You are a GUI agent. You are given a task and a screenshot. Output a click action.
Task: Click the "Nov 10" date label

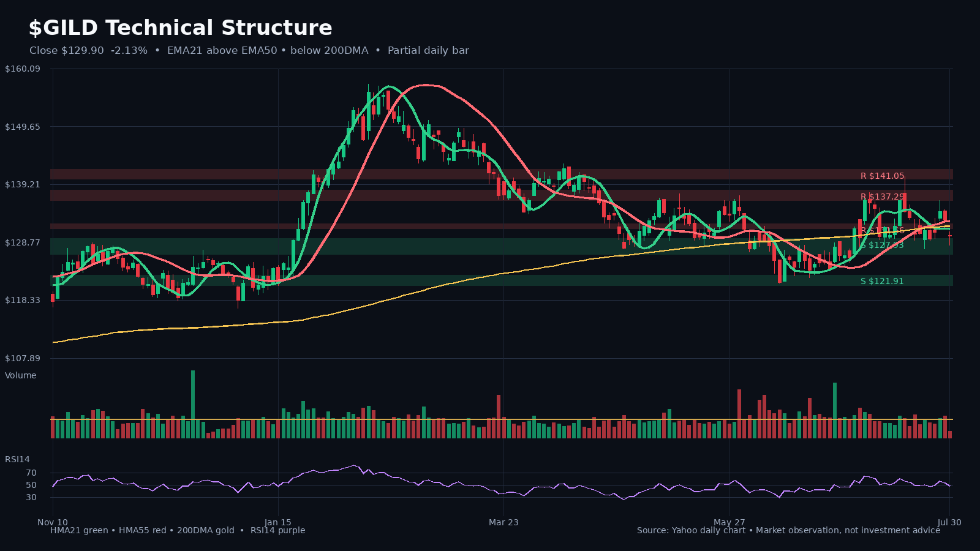53,522
